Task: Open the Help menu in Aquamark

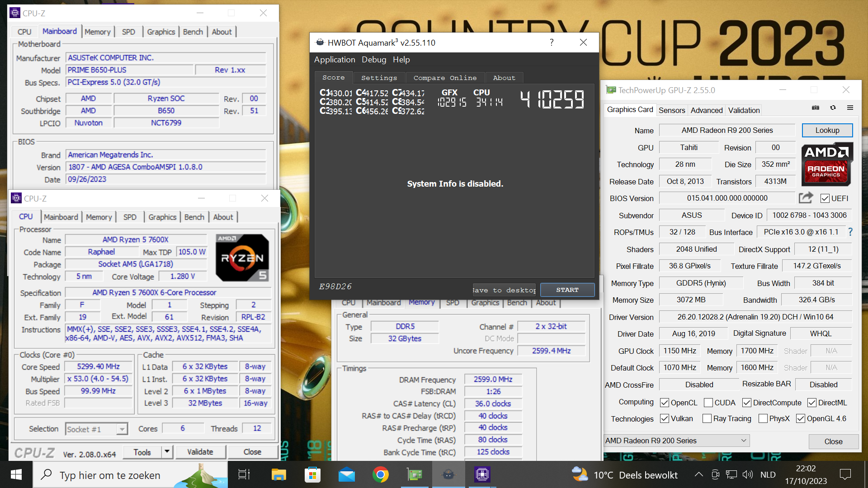Action: (x=401, y=60)
